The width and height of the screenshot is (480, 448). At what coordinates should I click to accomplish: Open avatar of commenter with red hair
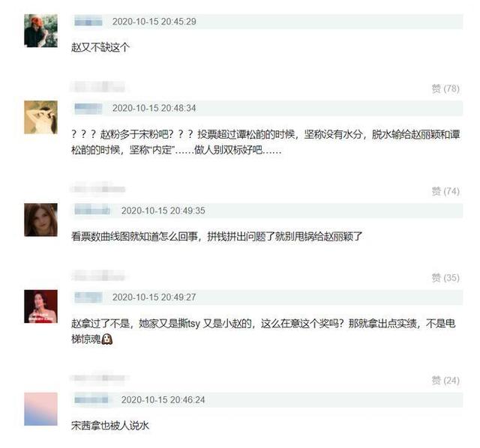(x=40, y=31)
